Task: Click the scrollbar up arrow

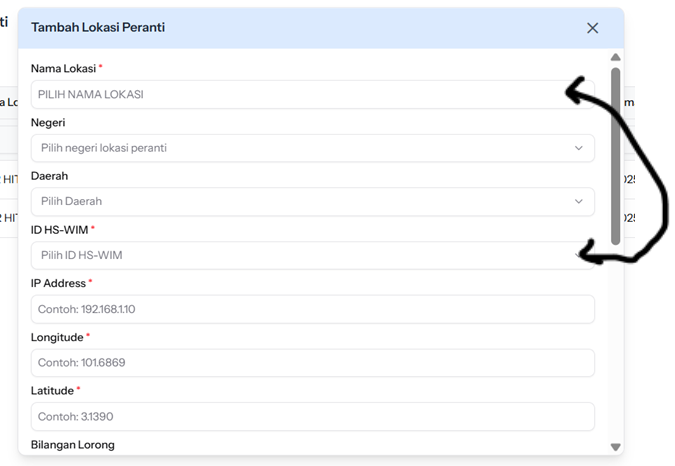Action: pos(616,58)
